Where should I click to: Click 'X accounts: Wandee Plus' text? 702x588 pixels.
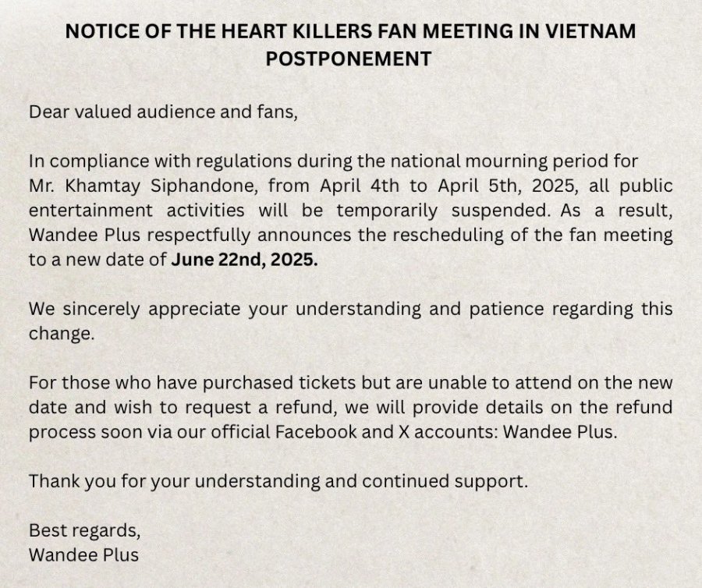pyautogui.click(x=507, y=432)
